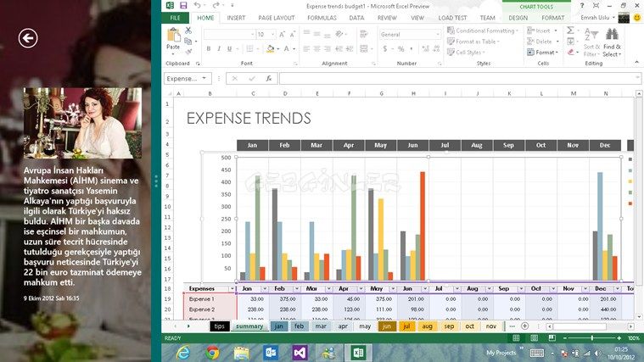644x362 pixels.
Task: Open Cell Styles gallery
Action: coord(466,52)
